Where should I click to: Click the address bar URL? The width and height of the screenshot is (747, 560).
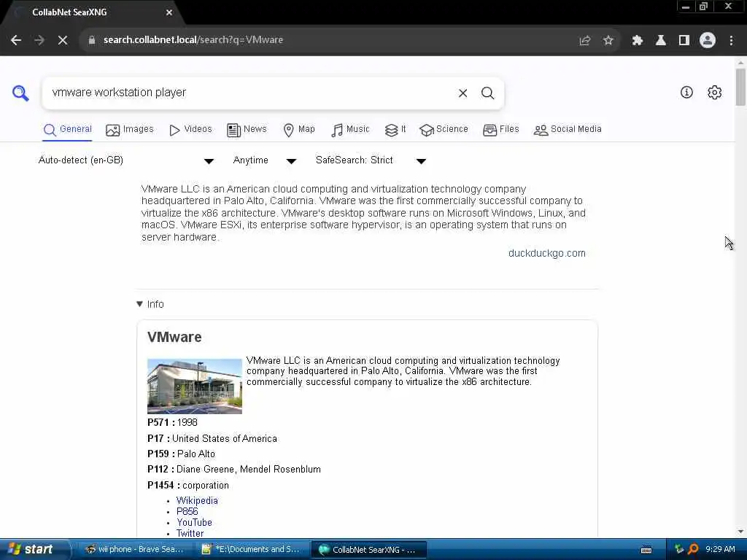point(193,40)
